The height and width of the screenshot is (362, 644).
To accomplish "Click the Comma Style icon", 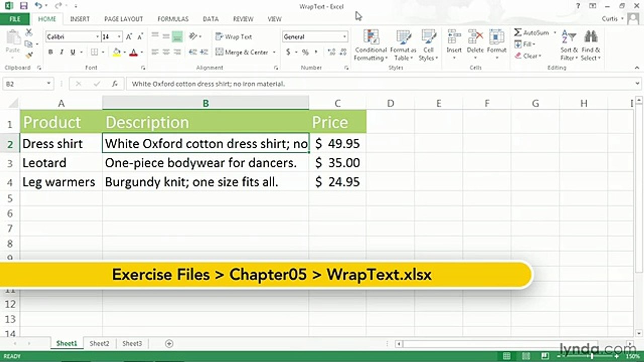I will [x=316, y=52].
